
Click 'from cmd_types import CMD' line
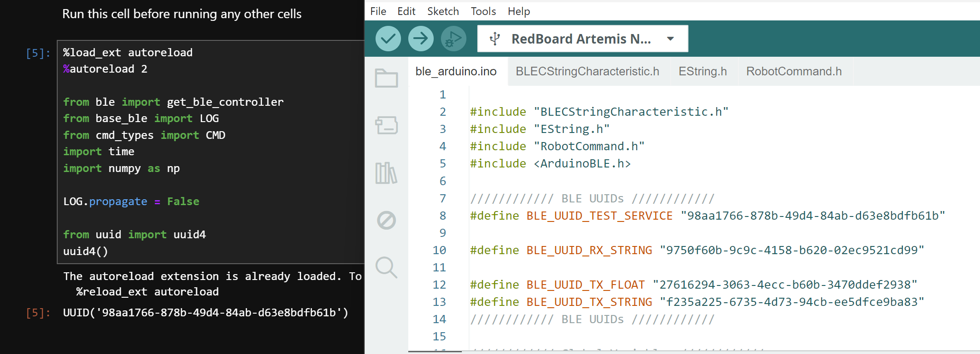pyautogui.click(x=144, y=135)
